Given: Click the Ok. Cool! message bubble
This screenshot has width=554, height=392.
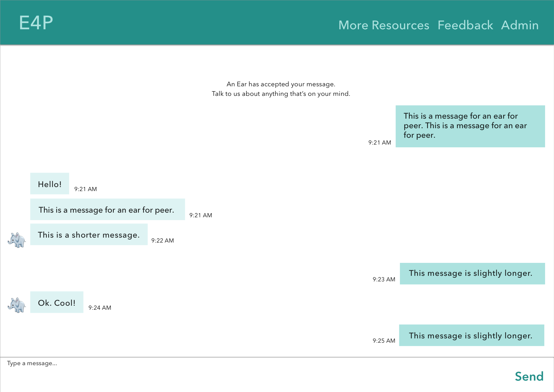Looking at the screenshot, I should tap(57, 302).
